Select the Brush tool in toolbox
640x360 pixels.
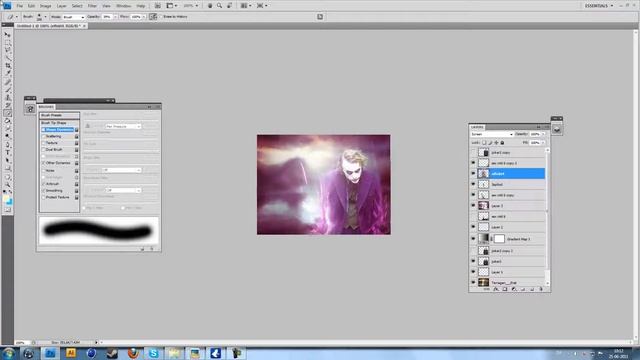tap(8, 90)
